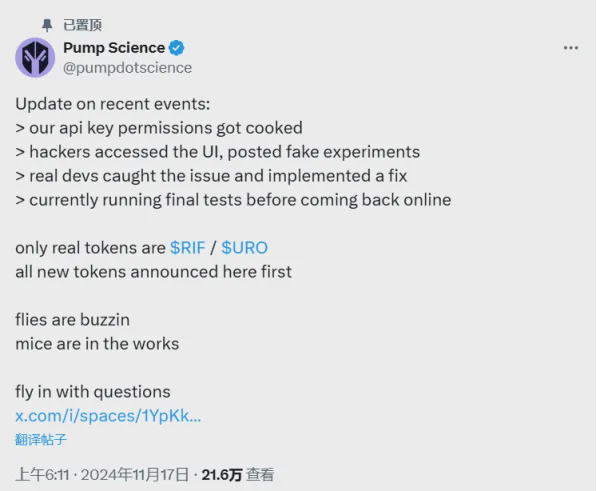Click the blue verified badge icon
597x491 pixels.
pos(177,48)
